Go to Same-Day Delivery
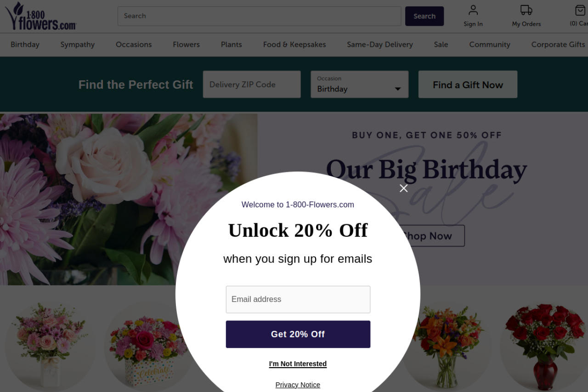 [x=380, y=45]
